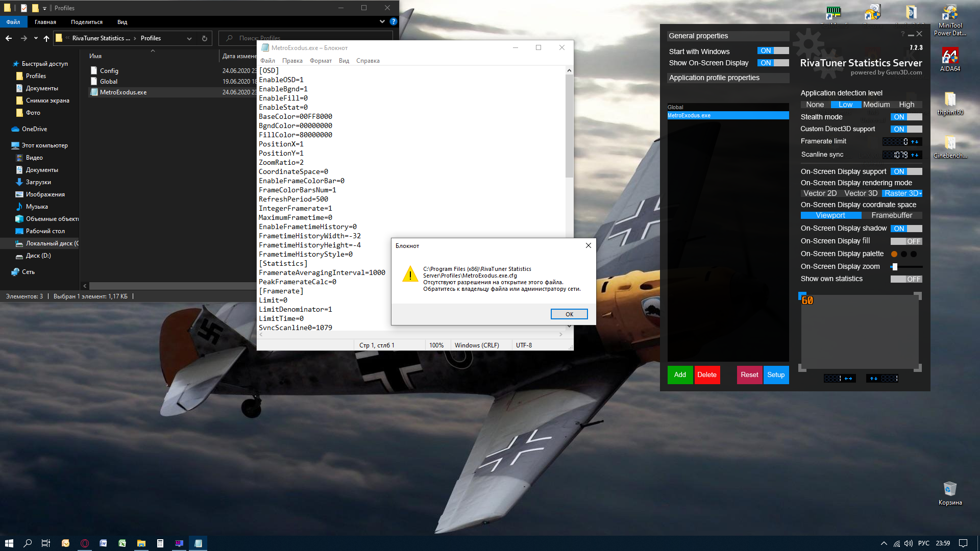Click the AIDA64 desktop icon

pos(950,57)
